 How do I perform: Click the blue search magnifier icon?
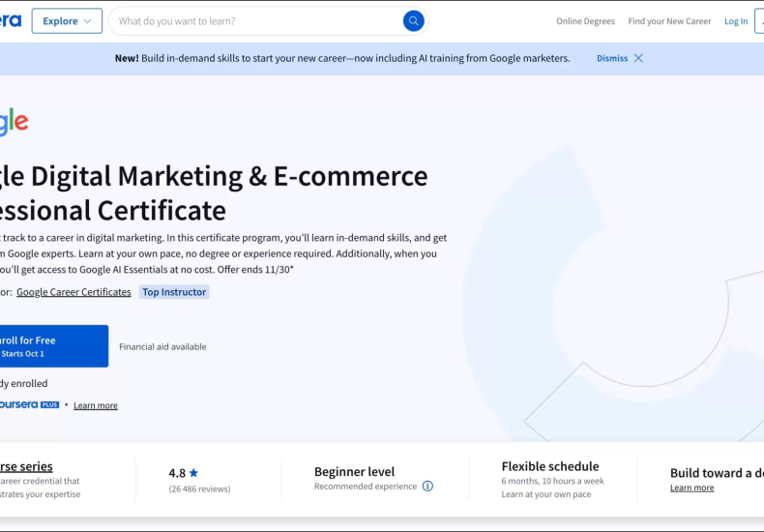[413, 21]
